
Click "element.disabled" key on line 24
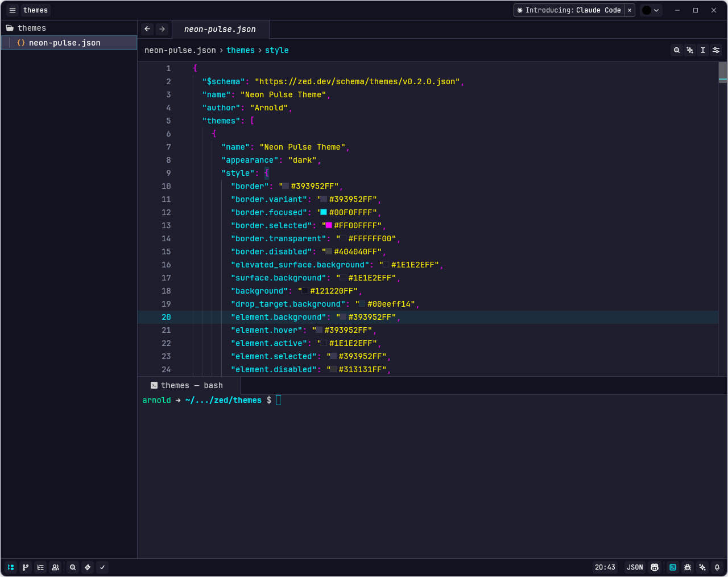274,369
